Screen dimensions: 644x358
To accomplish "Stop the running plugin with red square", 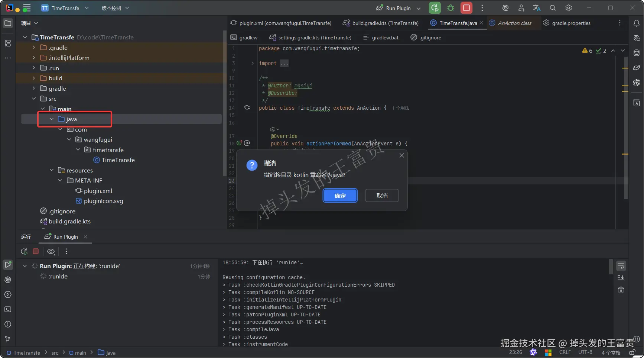I will tap(466, 8).
